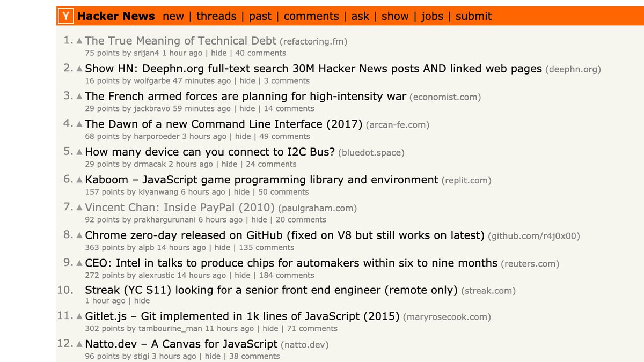Click the "Hacker News" title link
The width and height of the screenshot is (644, 362).
click(116, 16)
